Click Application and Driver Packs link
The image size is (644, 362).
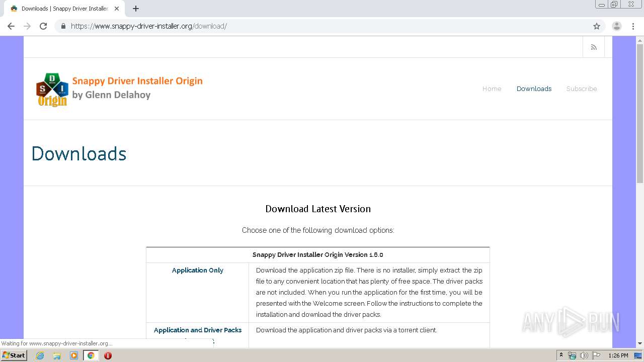(x=198, y=330)
